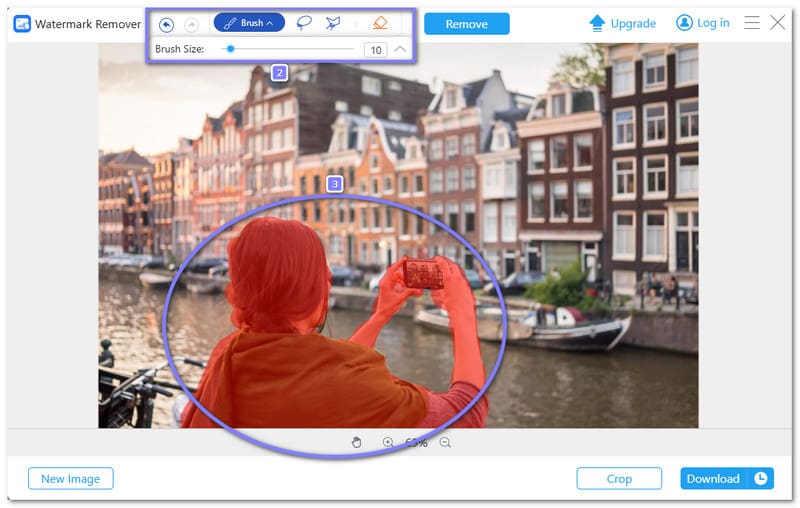Viewport: 800px width, 508px height.
Task: Pick the Eraser tool
Action: click(379, 23)
